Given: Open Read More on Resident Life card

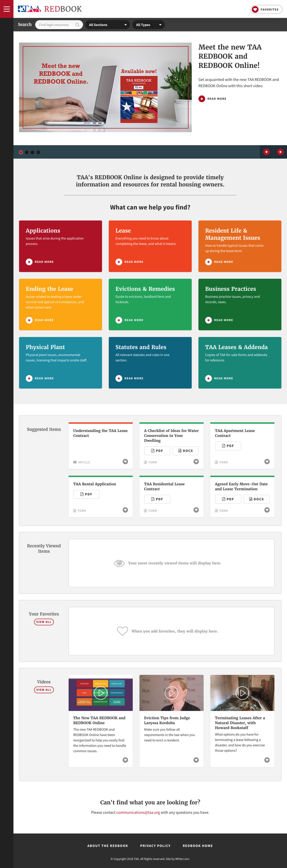Looking at the screenshot, I should point(219,262).
